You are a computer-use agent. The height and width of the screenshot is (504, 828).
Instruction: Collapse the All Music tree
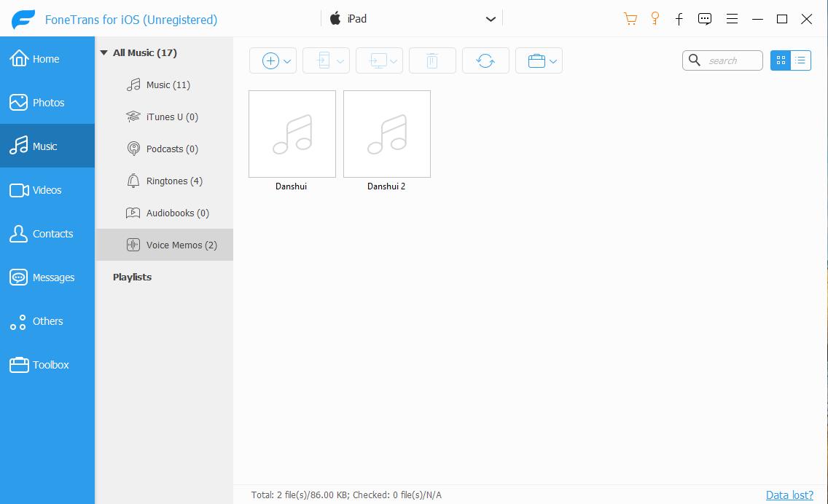pyautogui.click(x=104, y=52)
